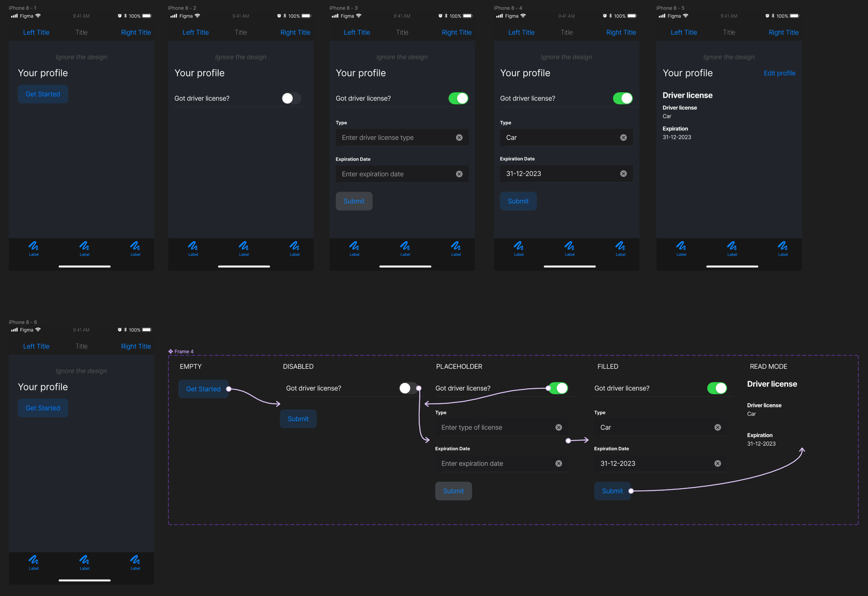Click the Car type field in iPhone 8 - 4
868x596 pixels.
click(566, 138)
